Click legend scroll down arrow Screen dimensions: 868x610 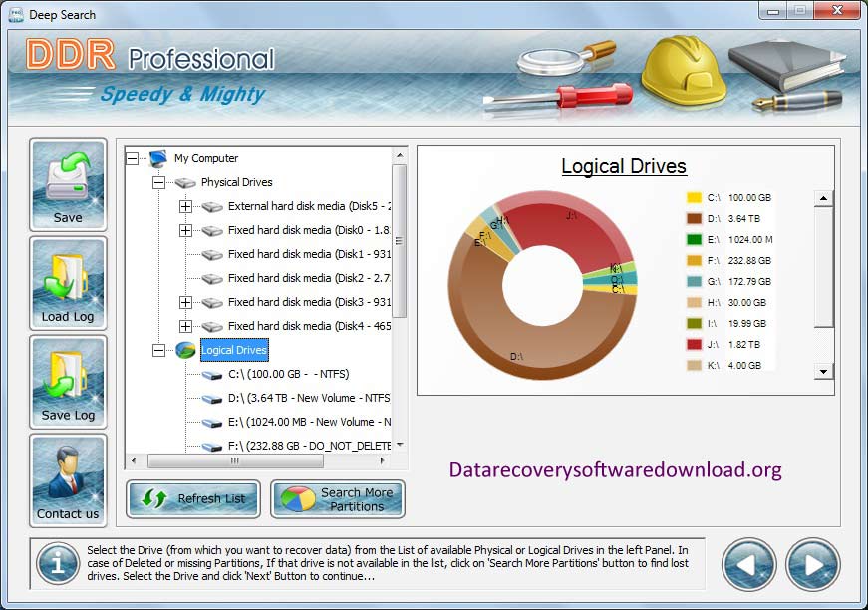[824, 372]
